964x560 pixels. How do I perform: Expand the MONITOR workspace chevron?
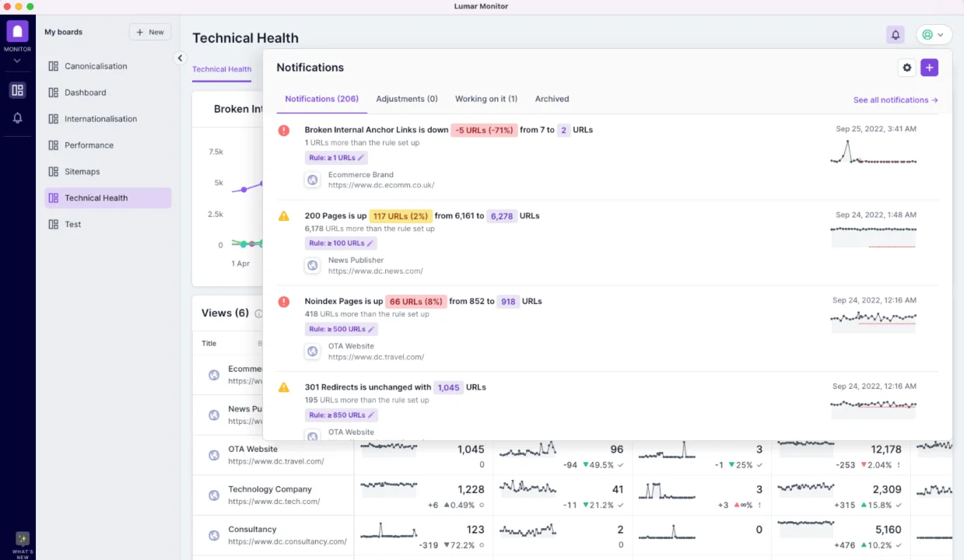tap(16, 61)
